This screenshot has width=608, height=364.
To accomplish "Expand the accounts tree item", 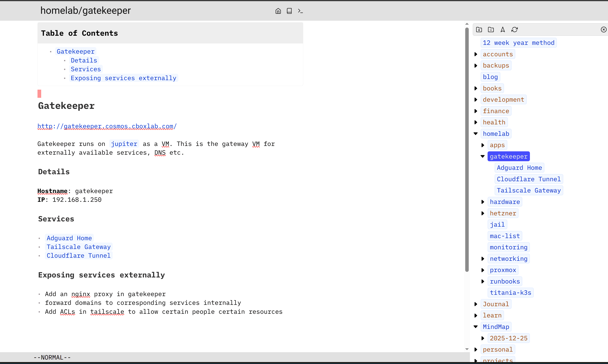I will pos(476,54).
